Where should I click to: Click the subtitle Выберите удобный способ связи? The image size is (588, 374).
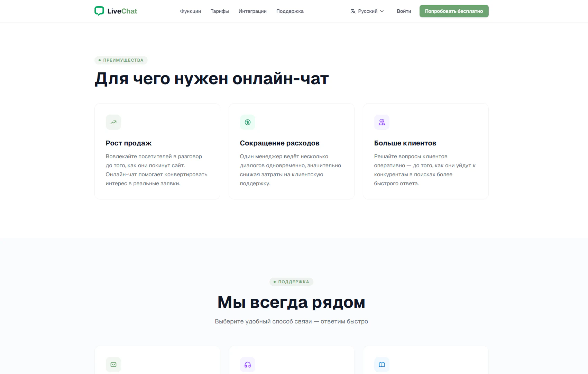point(291,321)
